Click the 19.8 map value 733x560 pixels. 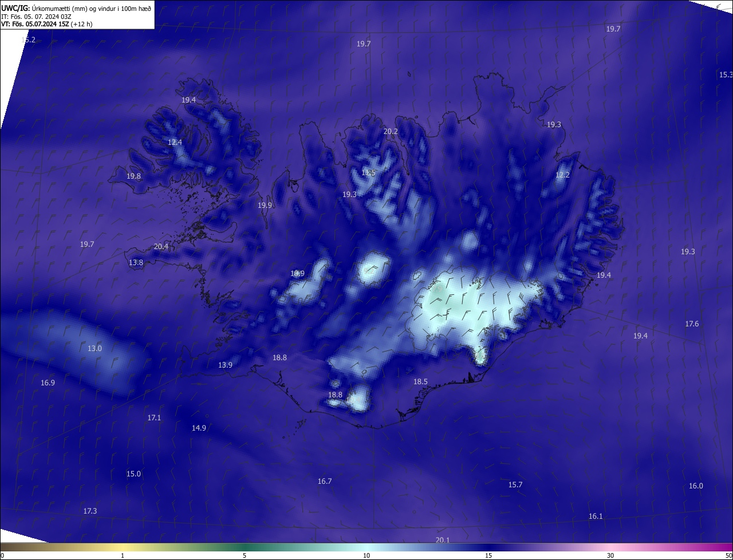[133, 176]
